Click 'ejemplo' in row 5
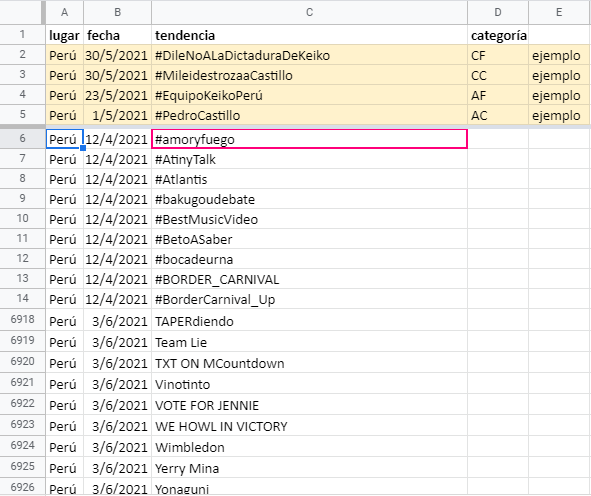The width and height of the screenshot is (591, 496). point(559,115)
